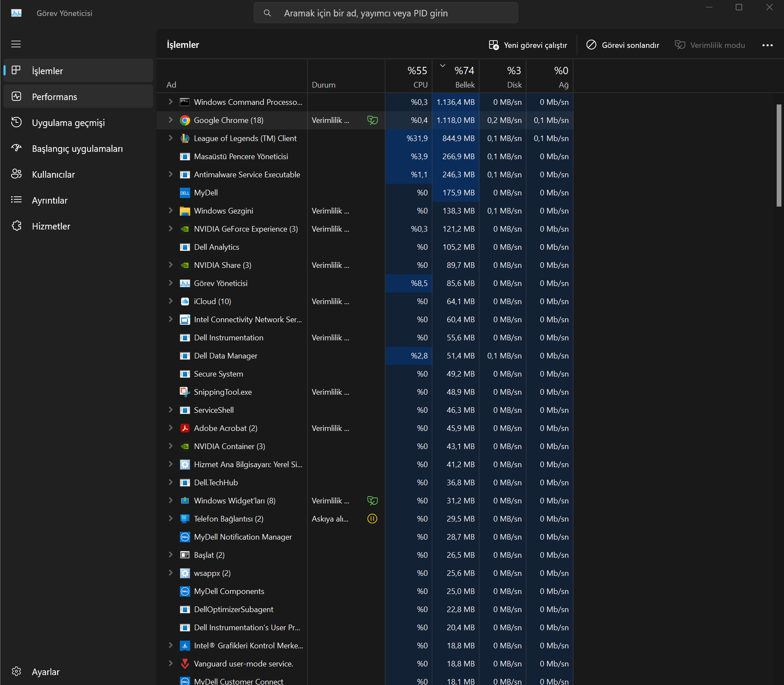Switch to the Performans tab
784x685 pixels.
point(78,97)
